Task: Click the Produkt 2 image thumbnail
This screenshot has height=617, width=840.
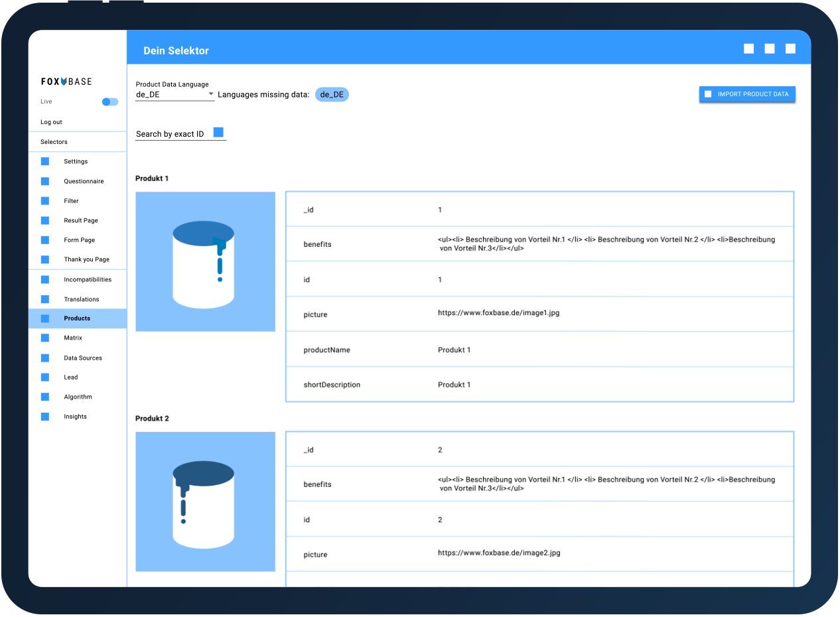Action: [x=205, y=502]
